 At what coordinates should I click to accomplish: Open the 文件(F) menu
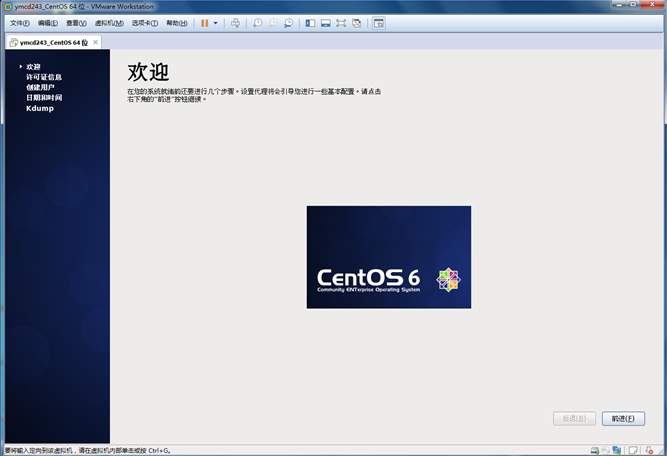[20, 23]
